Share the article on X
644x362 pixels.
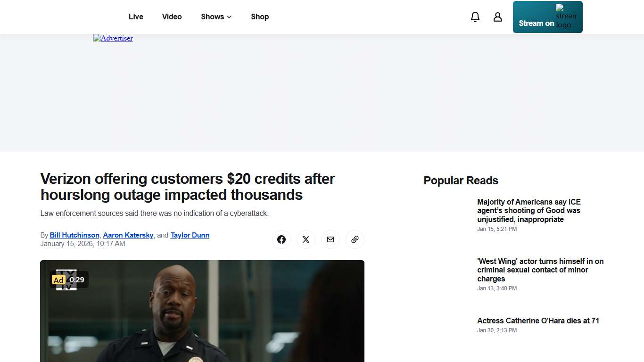pos(305,239)
